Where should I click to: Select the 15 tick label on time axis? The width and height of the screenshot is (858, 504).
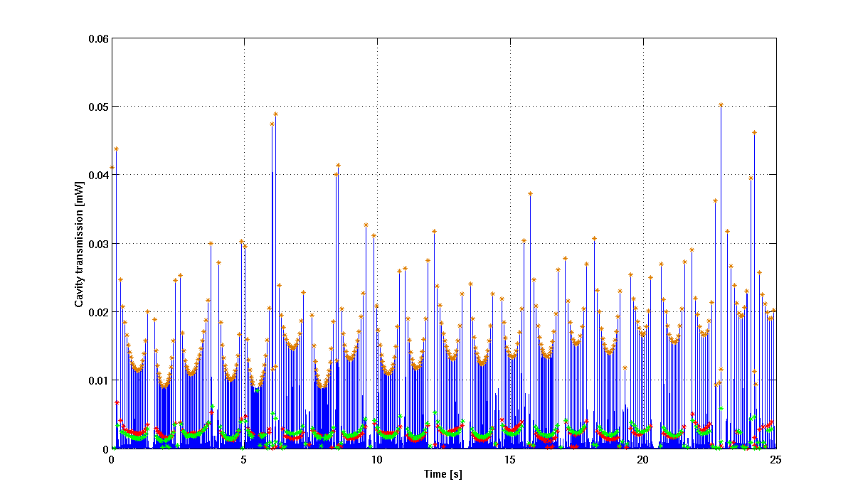510,459
